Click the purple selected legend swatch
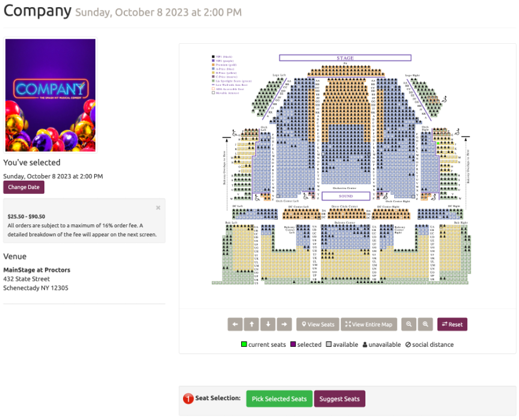This screenshot has height=420, width=519. pyautogui.click(x=293, y=344)
